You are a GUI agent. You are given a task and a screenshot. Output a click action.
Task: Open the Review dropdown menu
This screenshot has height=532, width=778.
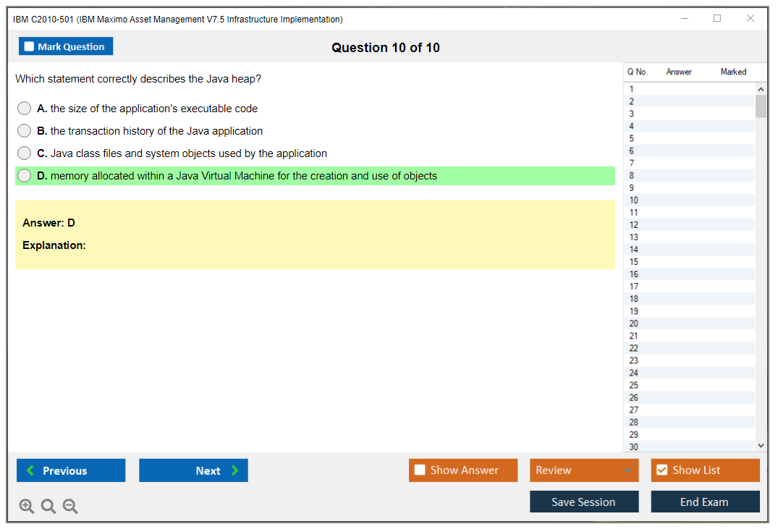[x=584, y=470]
